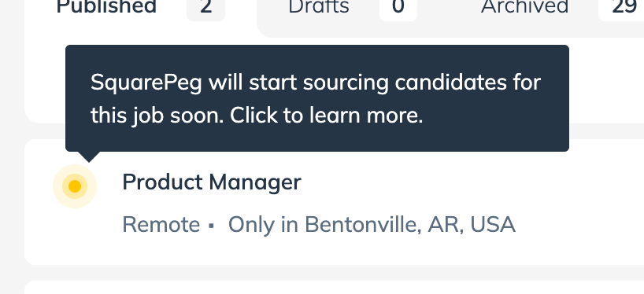Click the yellow sourcing status indicator icon

pyautogui.click(x=75, y=186)
